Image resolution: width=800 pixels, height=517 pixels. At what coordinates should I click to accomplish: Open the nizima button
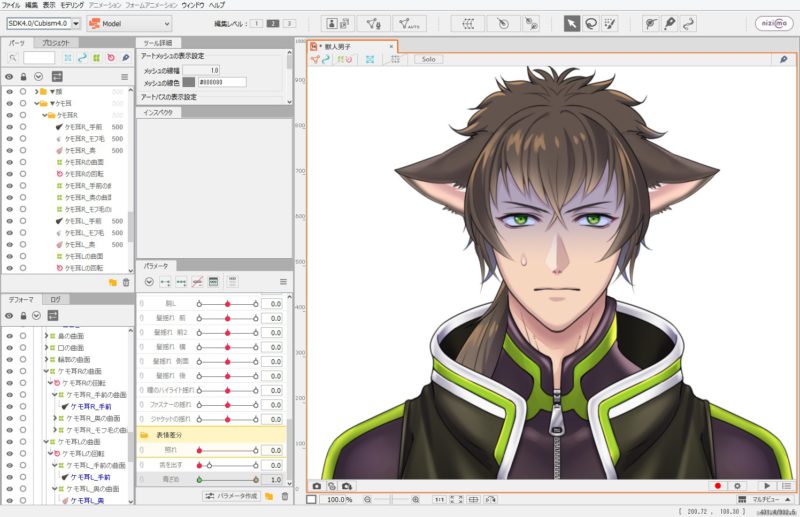click(x=774, y=23)
